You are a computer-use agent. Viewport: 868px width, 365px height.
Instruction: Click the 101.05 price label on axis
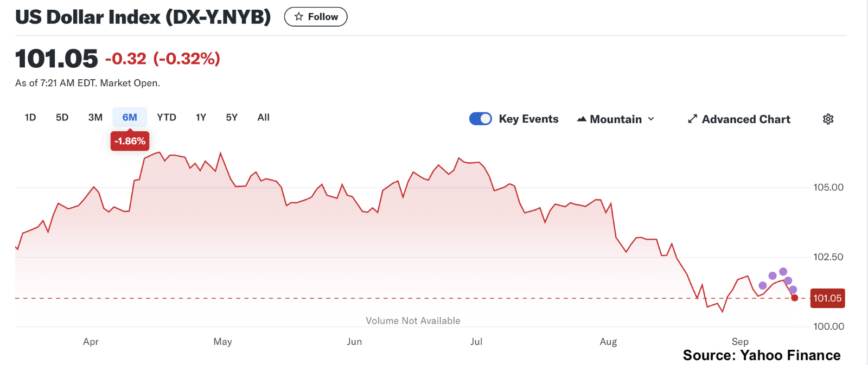[x=827, y=298]
